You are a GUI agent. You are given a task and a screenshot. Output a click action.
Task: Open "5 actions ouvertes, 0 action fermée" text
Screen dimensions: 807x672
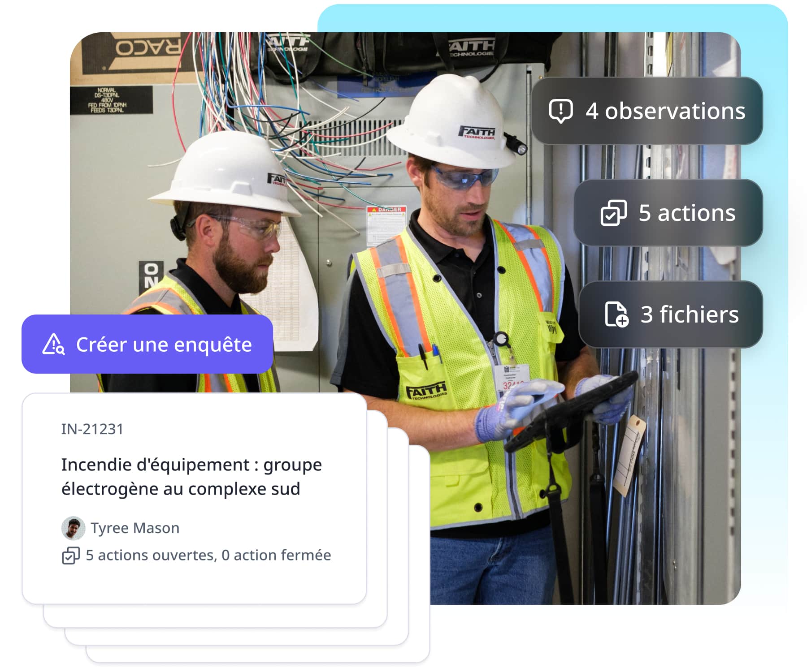pyautogui.click(x=208, y=556)
